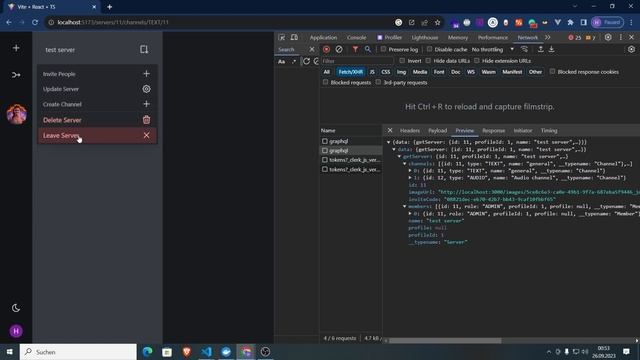Viewport: 640px width, 360px height.
Task: Check Hide data URLs checkbox
Action: 428,61
